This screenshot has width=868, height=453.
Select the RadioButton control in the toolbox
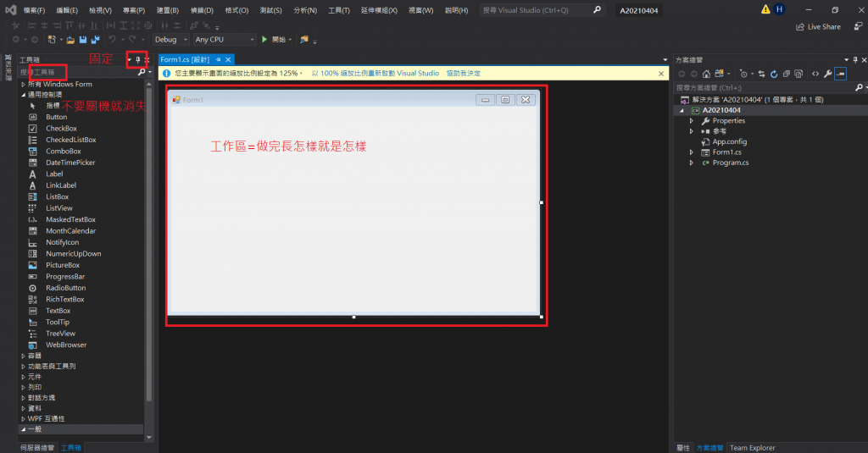coord(65,288)
